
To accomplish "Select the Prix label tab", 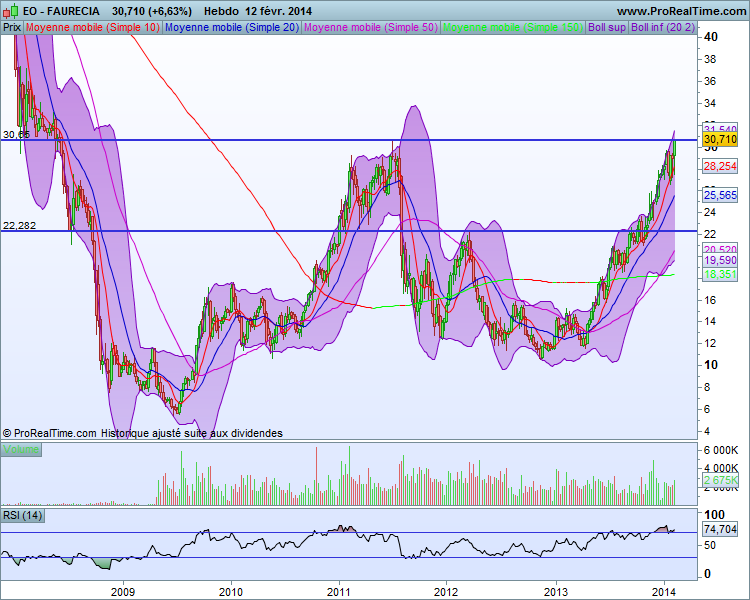I will [x=11, y=27].
